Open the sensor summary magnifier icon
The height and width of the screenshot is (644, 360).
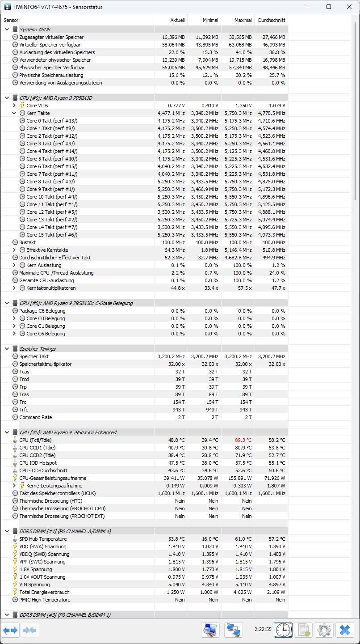pyautogui.click(x=210, y=630)
